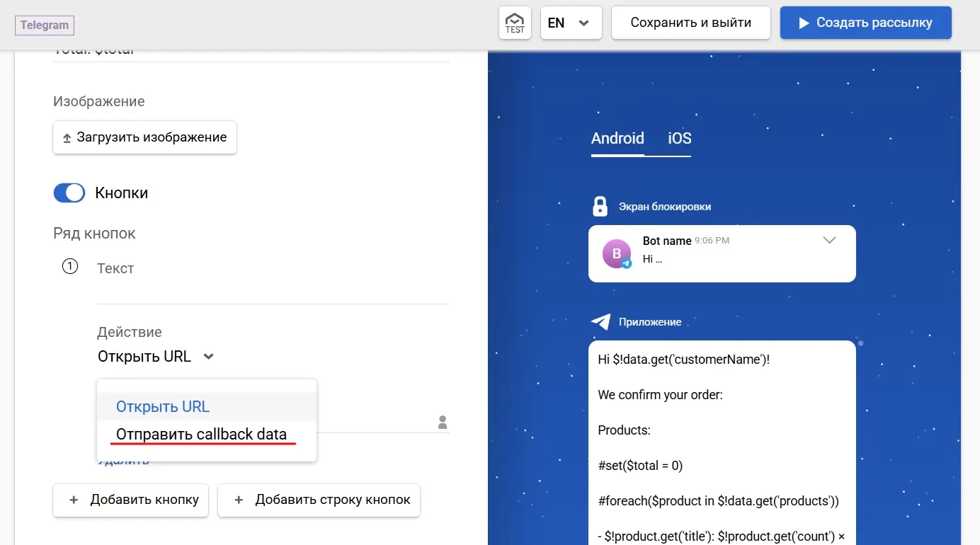Toggle the Кнопки switch off
Screen dimensions: 980x545
(69, 192)
